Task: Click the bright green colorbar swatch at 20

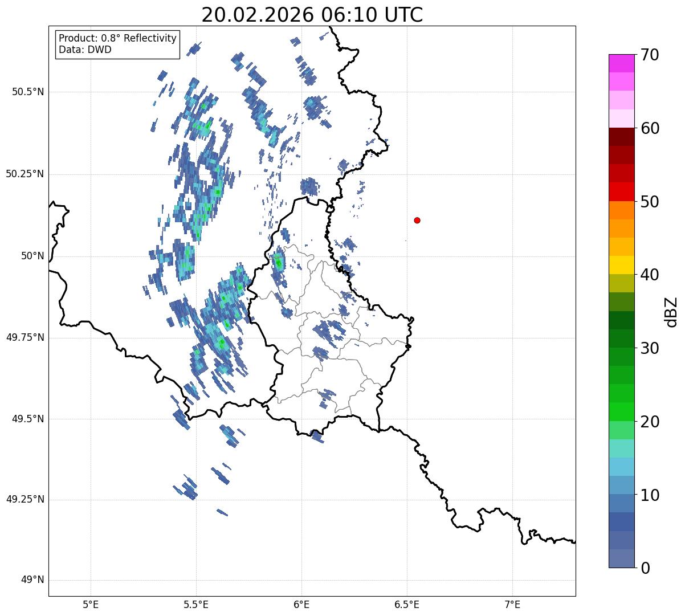Action: (622, 412)
